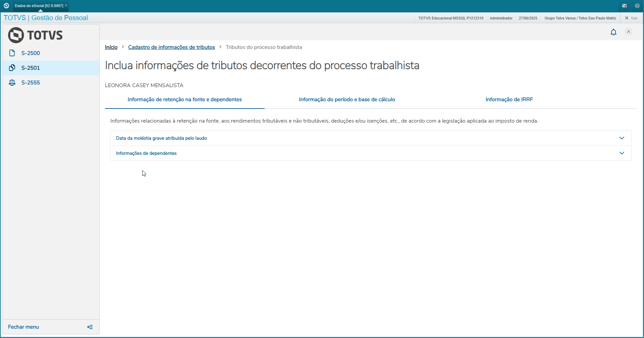Click the TOTVS circular icon in title bar
This screenshot has width=644, height=338.
6,6
